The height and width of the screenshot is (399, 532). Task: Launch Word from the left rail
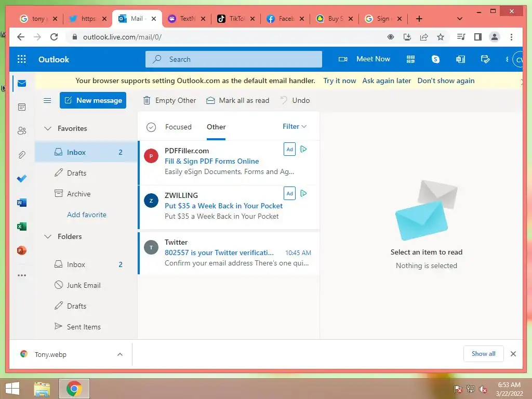point(22,203)
